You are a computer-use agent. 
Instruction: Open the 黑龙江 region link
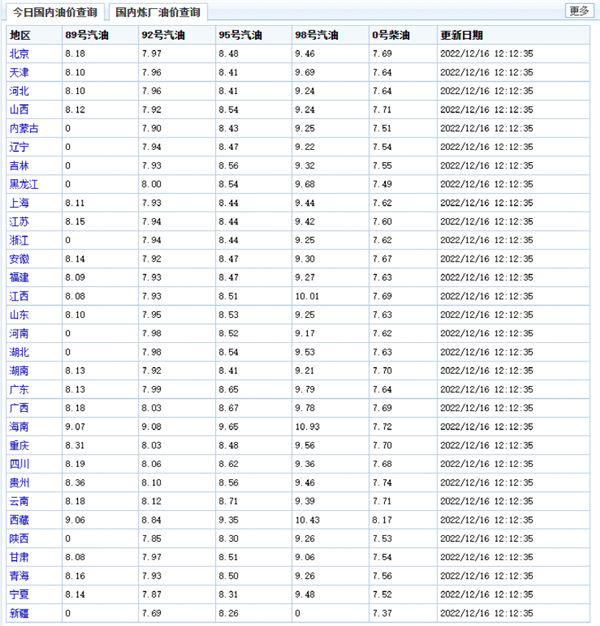tap(24, 184)
